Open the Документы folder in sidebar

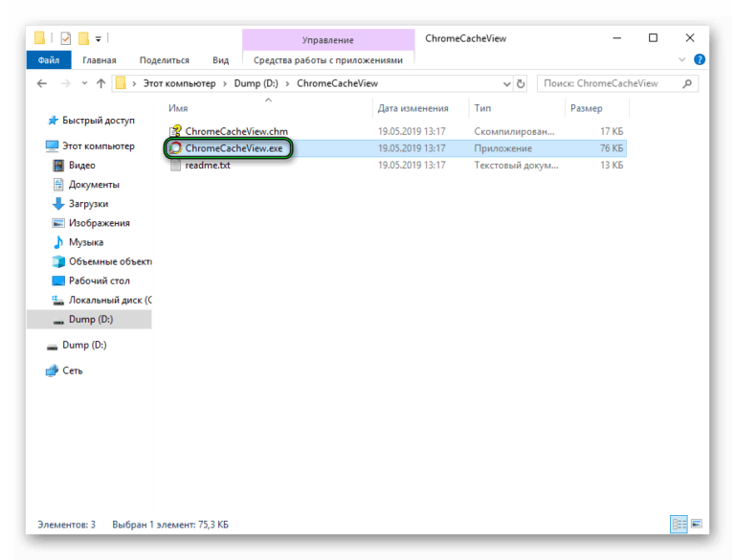[94, 185]
